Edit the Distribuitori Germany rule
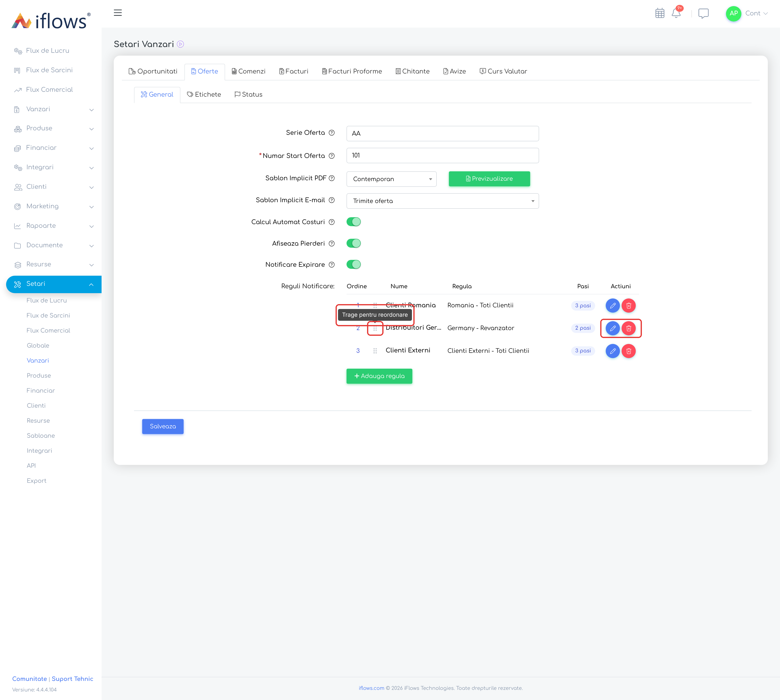This screenshot has width=780, height=700. [x=613, y=328]
